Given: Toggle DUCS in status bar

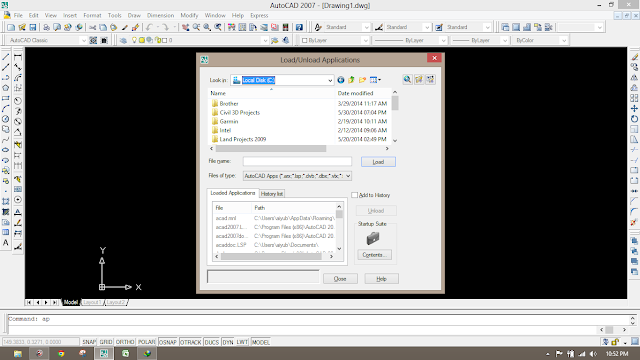Looking at the screenshot, I should pyautogui.click(x=212, y=342).
